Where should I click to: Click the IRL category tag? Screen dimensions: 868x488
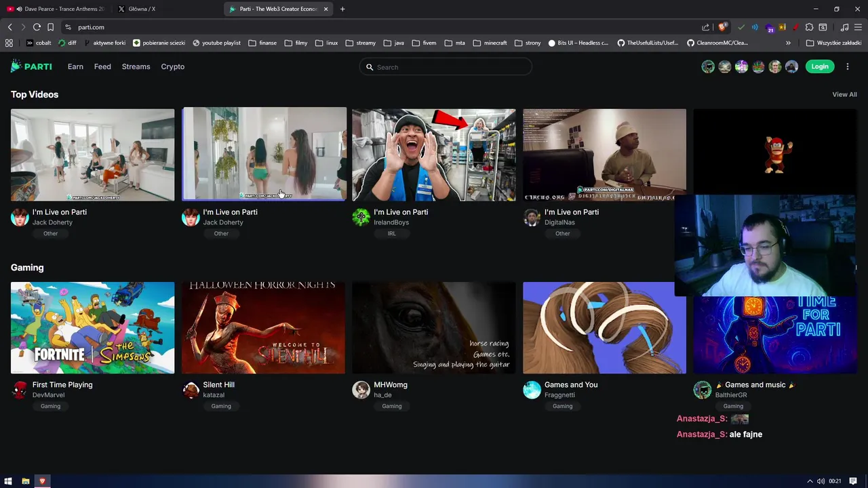[392, 233]
